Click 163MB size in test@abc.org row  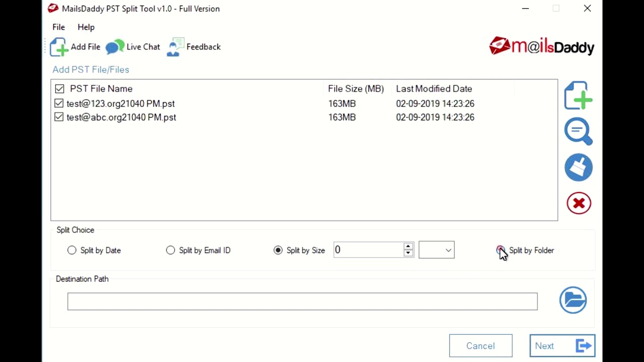[x=342, y=117]
